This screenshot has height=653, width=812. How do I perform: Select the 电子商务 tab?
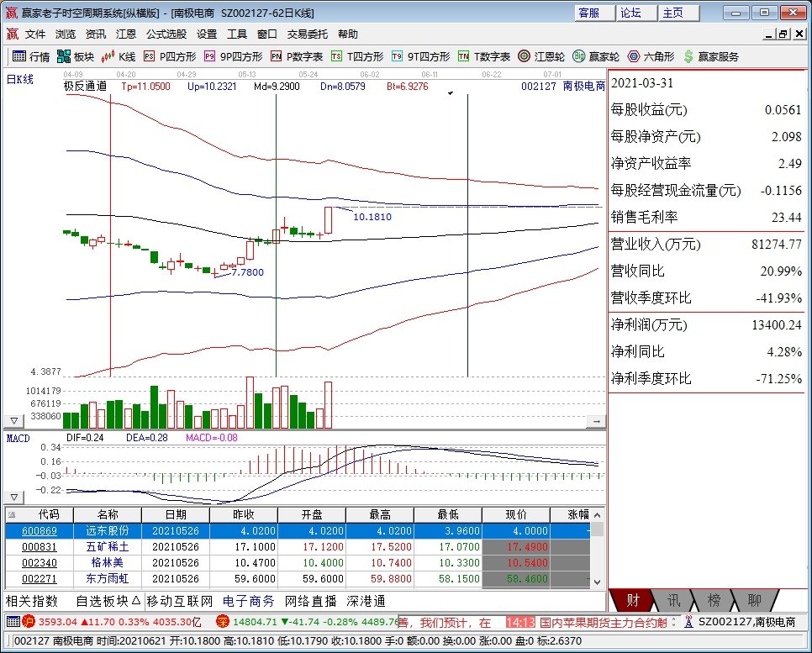coord(249,601)
